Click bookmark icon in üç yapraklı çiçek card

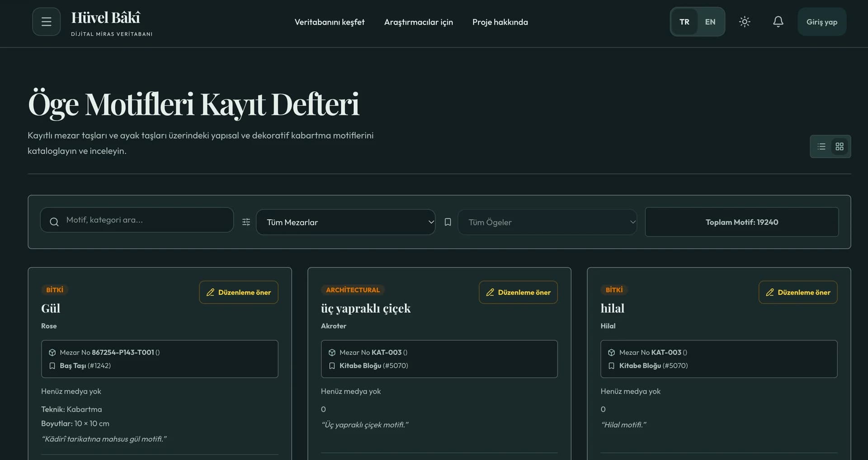click(332, 366)
